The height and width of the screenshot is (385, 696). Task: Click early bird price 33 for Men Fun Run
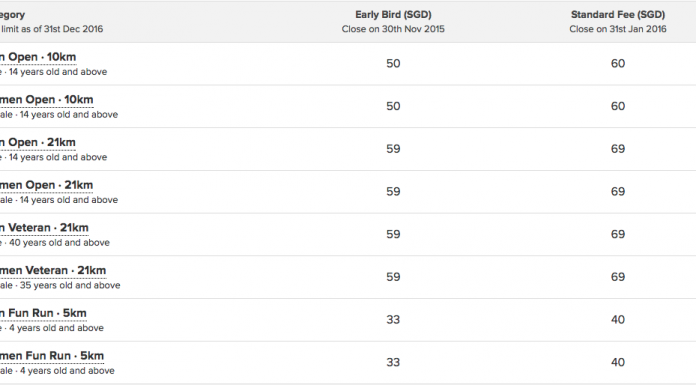(393, 319)
